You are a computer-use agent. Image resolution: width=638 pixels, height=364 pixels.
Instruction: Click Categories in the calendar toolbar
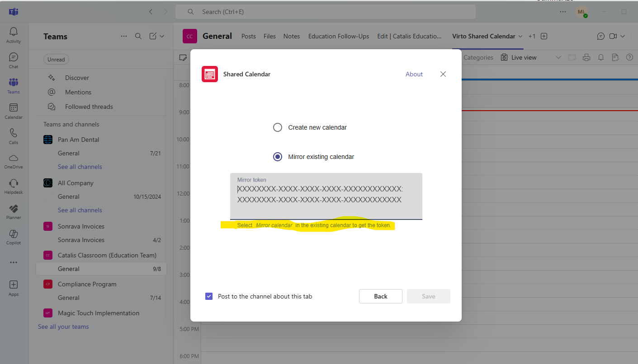[478, 57]
